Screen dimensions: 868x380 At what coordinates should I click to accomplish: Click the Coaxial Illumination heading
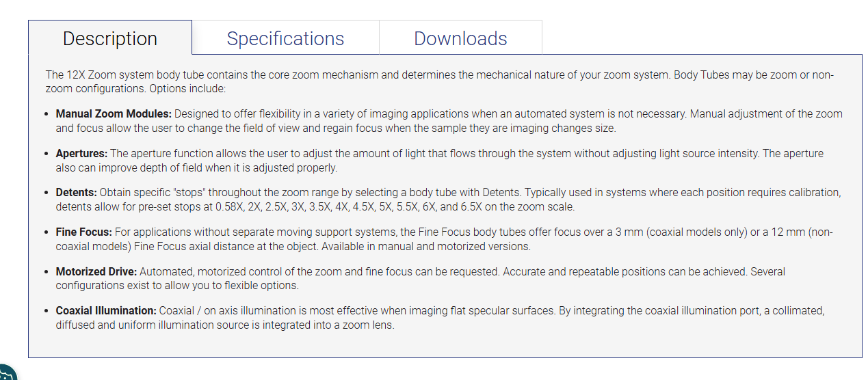coord(106,310)
